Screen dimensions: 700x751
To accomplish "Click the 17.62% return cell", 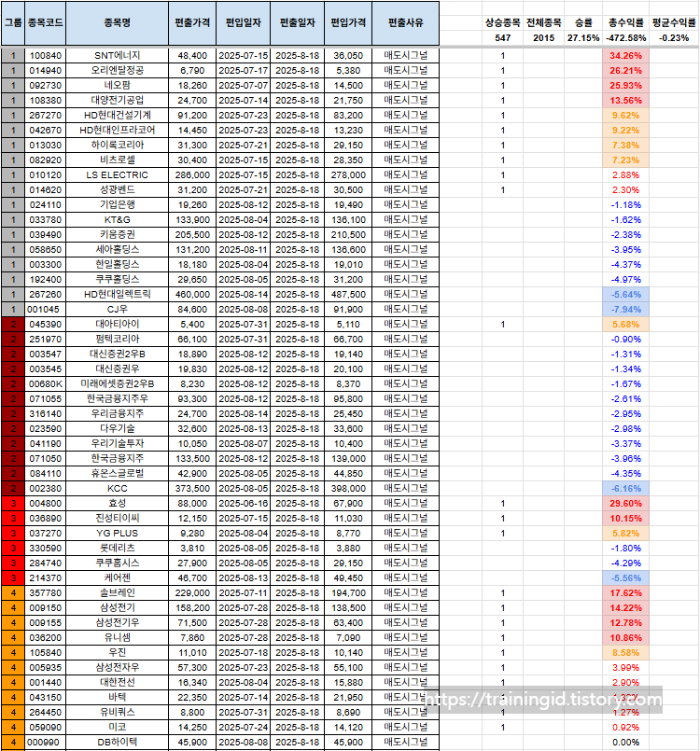I will (x=625, y=593).
